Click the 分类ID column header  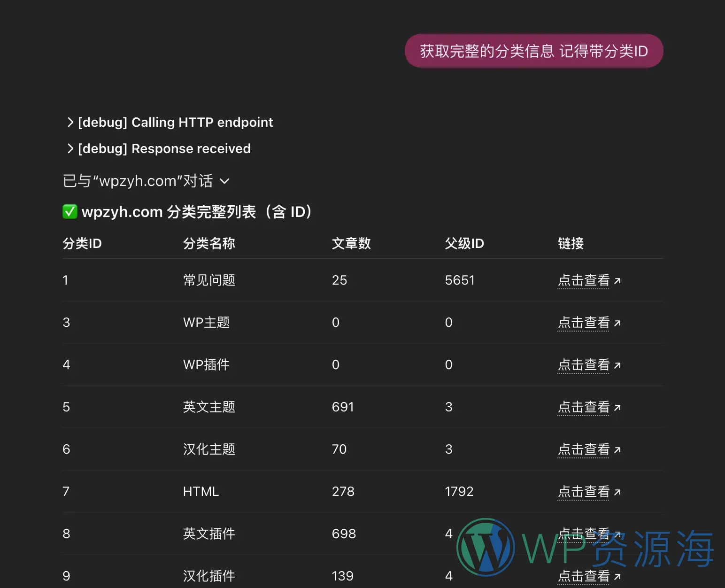click(82, 243)
